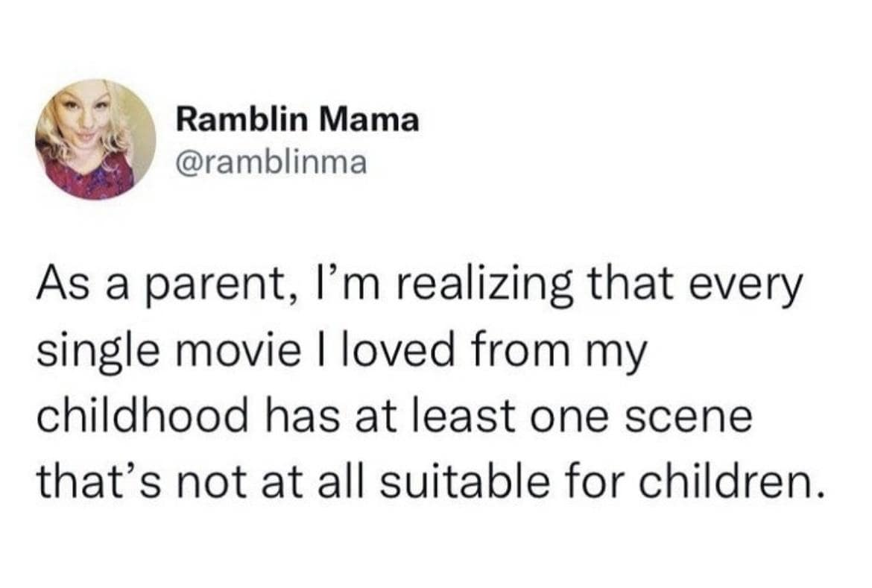Open the Ramblin Mama display name

click(x=297, y=120)
